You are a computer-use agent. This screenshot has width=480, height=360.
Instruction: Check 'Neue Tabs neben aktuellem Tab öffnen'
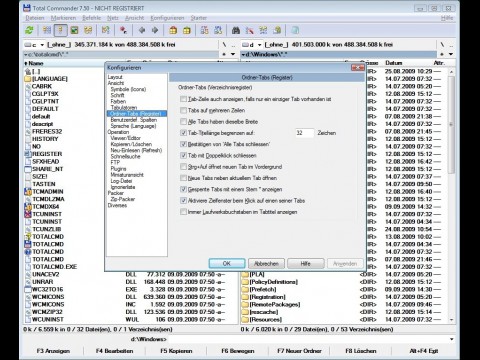(x=183, y=178)
